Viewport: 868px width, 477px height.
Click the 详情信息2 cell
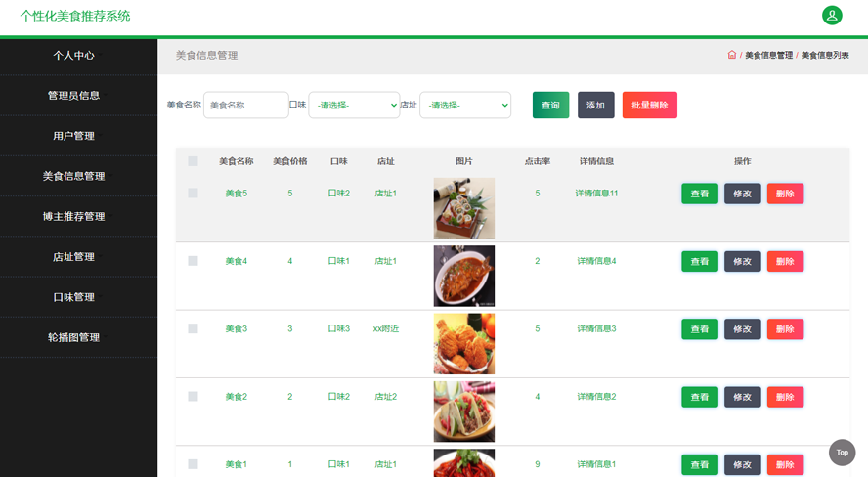(x=596, y=396)
